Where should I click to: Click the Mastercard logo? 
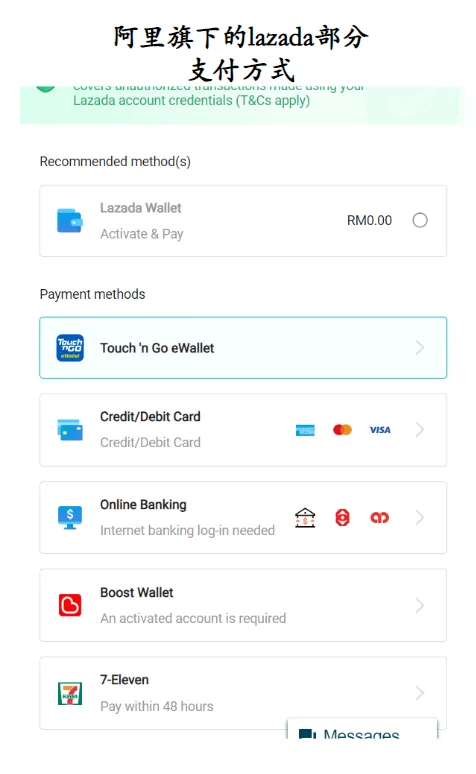[x=342, y=430]
